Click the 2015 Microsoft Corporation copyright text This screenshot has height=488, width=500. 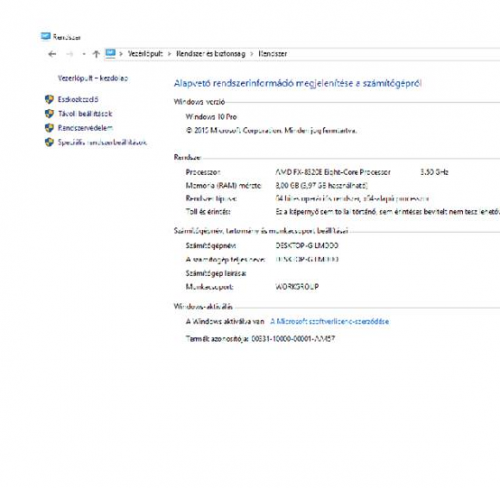coord(271,131)
